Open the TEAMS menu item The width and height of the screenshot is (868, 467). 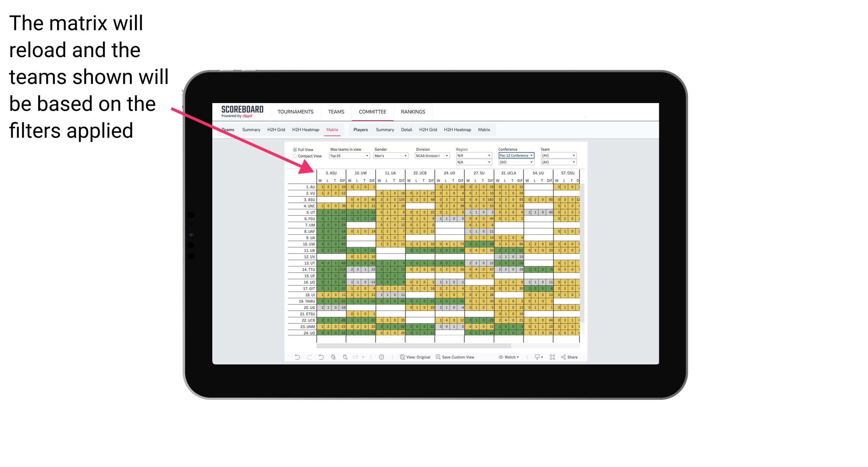[336, 112]
